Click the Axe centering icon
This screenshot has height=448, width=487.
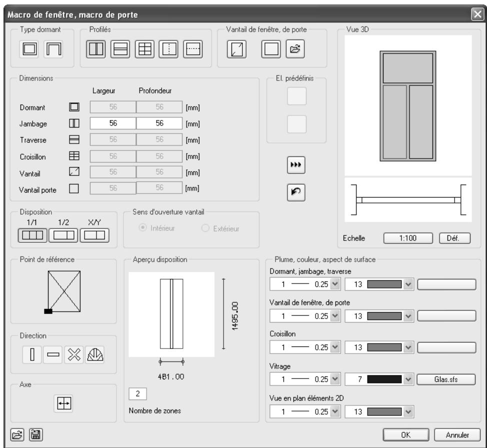[x=63, y=403]
